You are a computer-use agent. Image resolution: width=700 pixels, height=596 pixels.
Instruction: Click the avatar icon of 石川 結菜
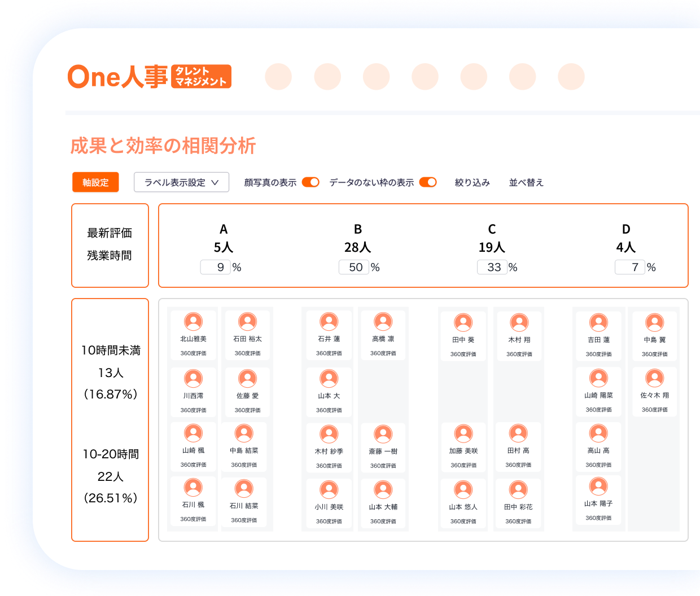click(244, 489)
